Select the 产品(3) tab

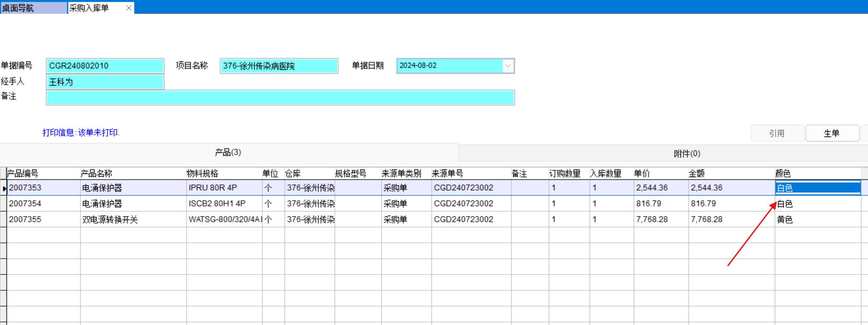(228, 152)
